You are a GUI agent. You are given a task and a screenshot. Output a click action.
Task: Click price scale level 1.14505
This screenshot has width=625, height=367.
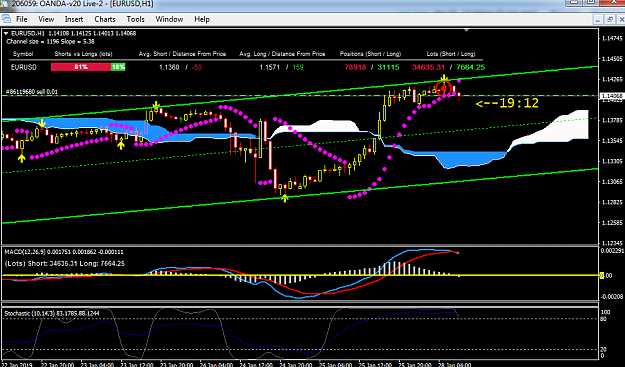(611, 59)
